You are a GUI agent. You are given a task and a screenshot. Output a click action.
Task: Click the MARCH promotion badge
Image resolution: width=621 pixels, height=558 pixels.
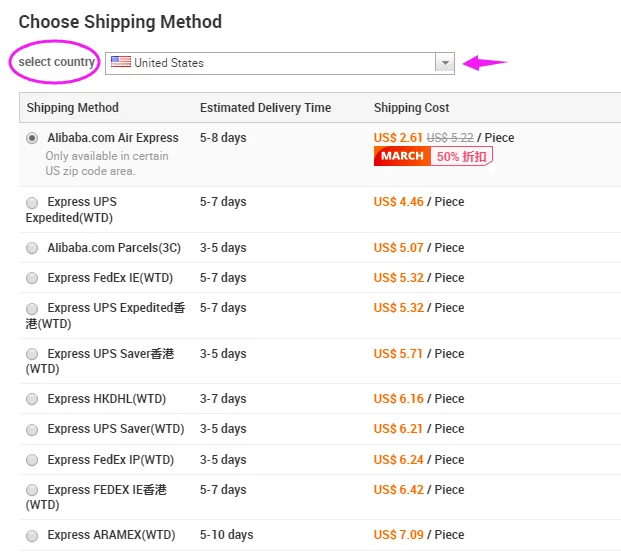pos(402,156)
